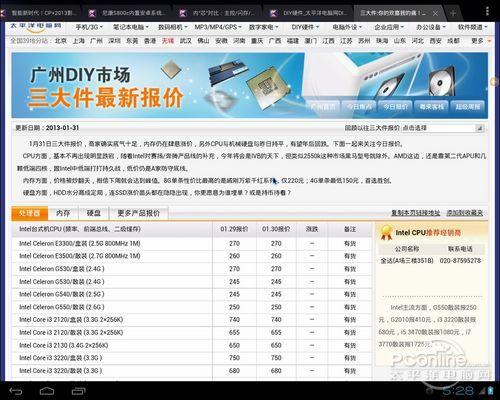
Task: Tap the Android home navigation icon
Action: tap(47, 391)
